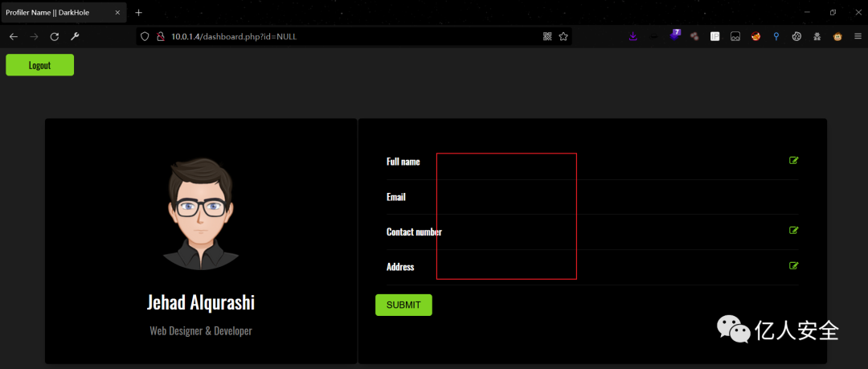Go forward to the next page
The image size is (868, 369).
point(35,36)
